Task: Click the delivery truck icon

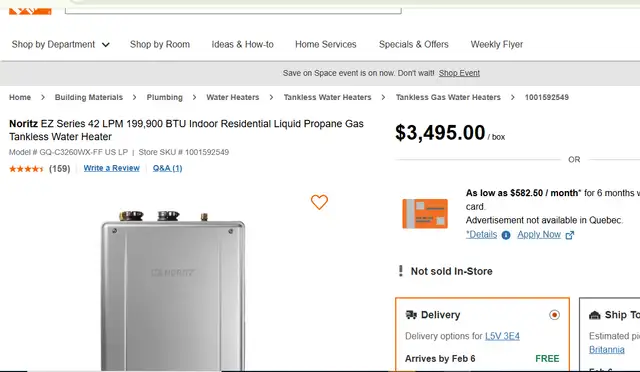Action: (411, 314)
